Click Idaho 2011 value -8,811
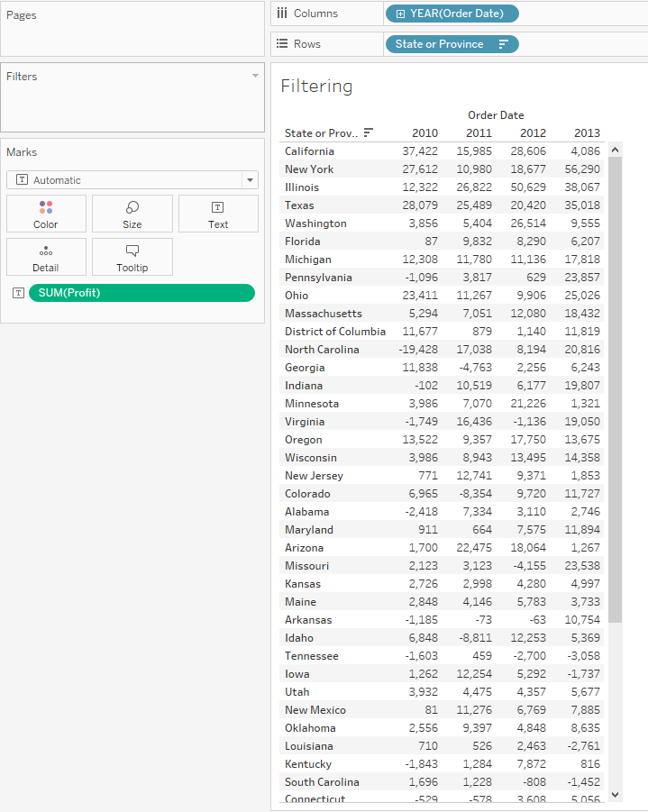The width and height of the screenshot is (648, 812). [476, 638]
